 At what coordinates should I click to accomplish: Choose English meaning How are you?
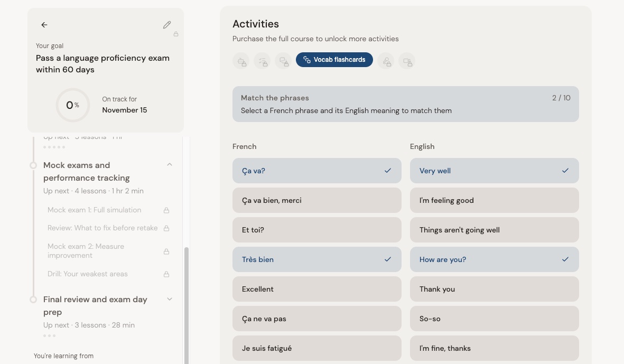tap(494, 259)
